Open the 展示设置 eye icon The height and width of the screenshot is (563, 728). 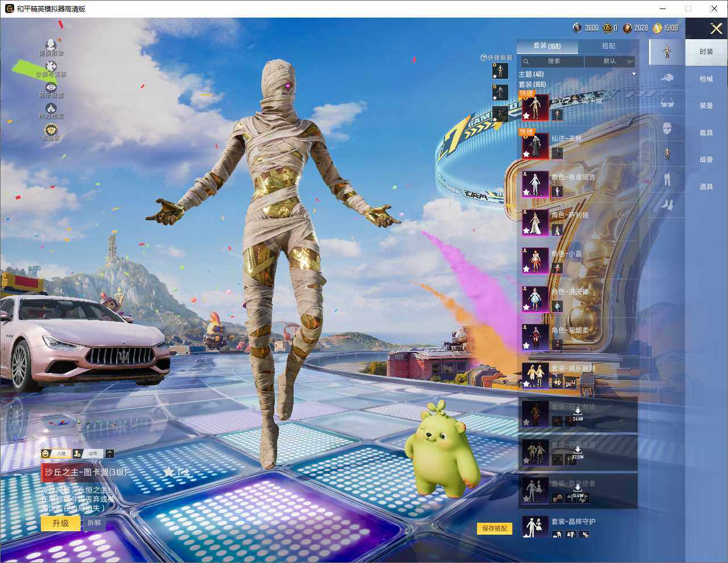[x=51, y=87]
